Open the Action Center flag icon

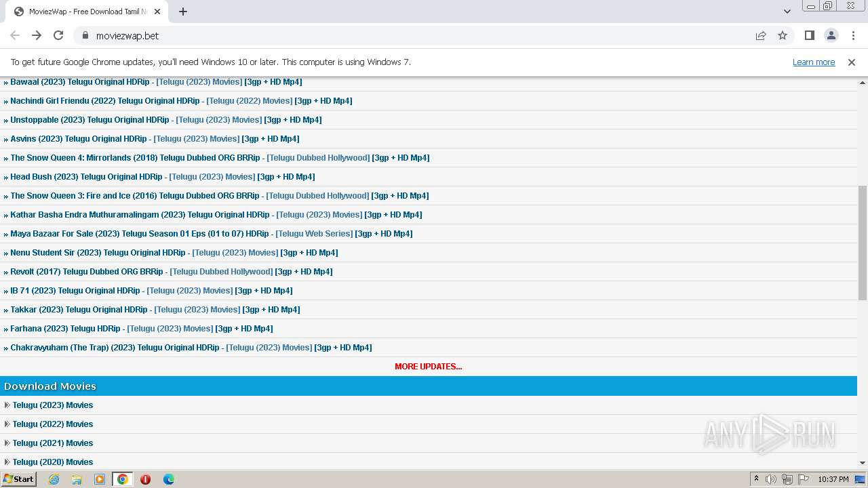pyautogui.click(x=804, y=479)
